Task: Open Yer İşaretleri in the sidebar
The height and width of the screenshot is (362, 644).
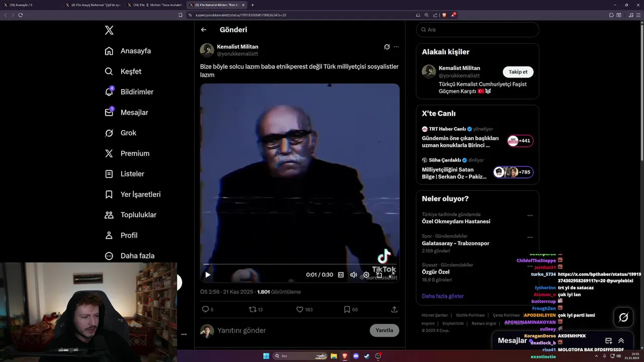Action: pyautogui.click(x=132, y=194)
